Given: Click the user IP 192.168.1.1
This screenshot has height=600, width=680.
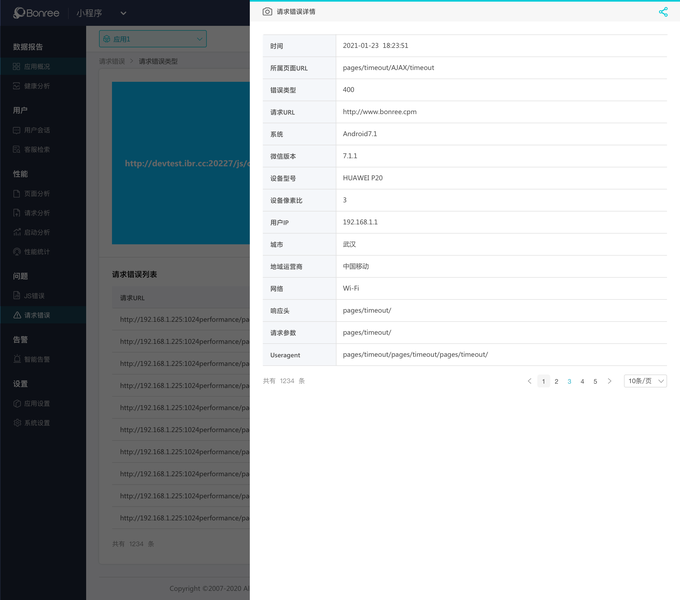Looking at the screenshot, I should pyautogui.click(x=360, y=222).
